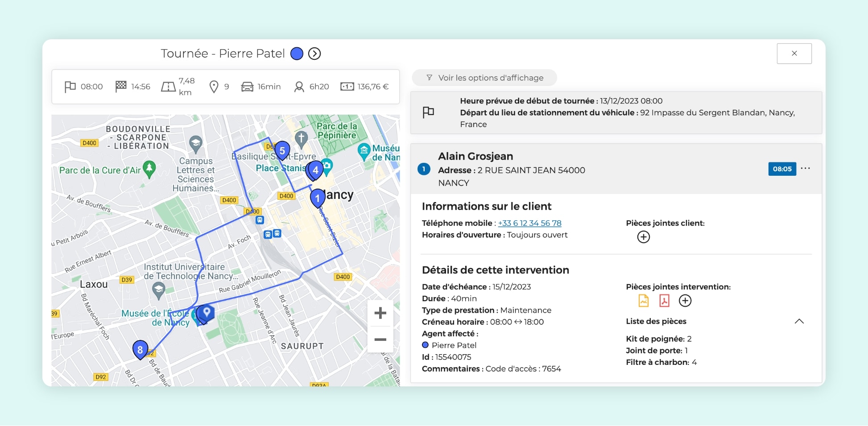Open the image attachment under Pièces jointes intervention

click(x=644, y=301)
